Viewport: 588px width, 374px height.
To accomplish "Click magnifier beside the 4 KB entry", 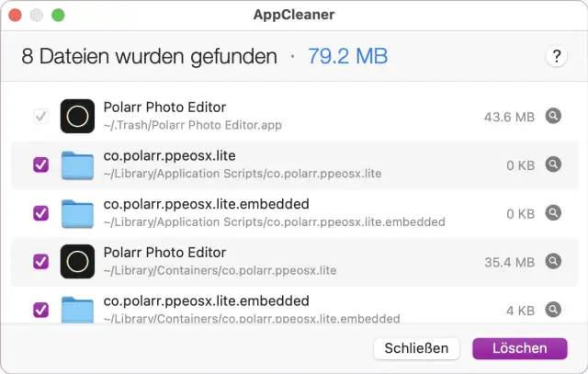I will [x=552, y=310].
